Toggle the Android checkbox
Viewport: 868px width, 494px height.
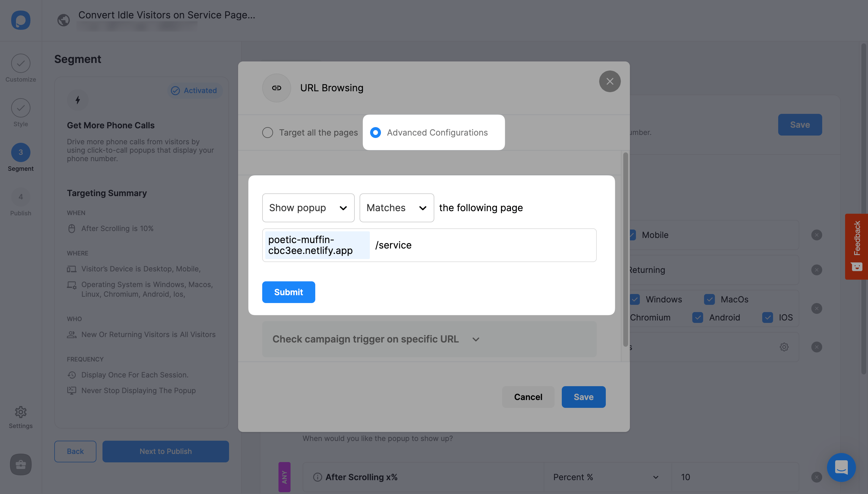(x=698, y=317)
